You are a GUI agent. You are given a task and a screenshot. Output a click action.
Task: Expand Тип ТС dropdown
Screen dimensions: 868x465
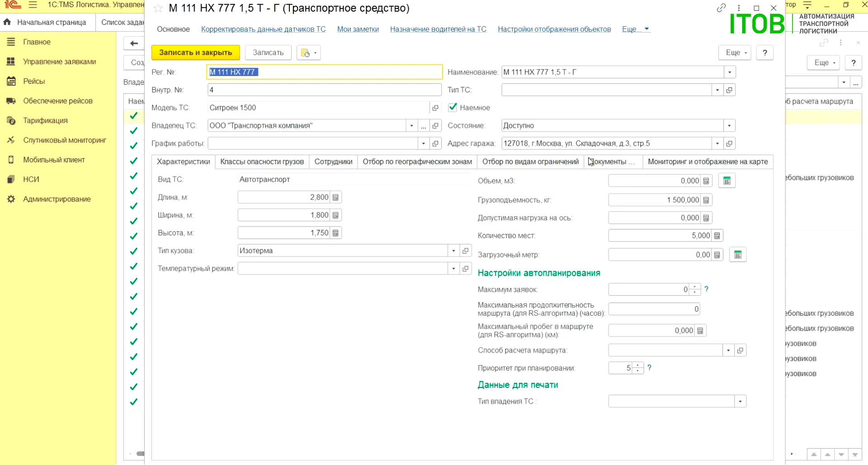[x=717, y=90]
